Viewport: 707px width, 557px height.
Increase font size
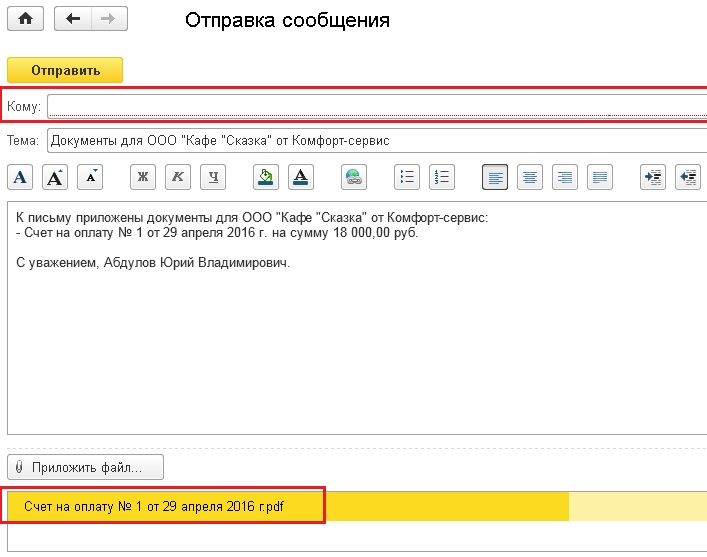(x=55, y=177)
